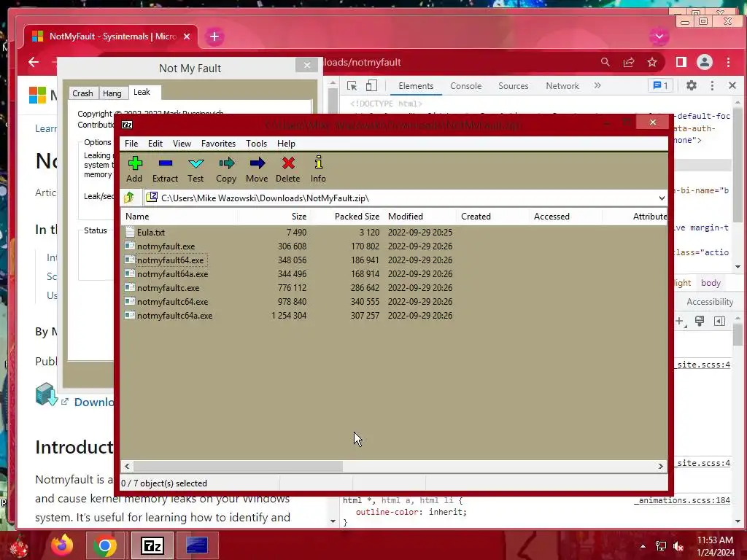This screenshot has height=560, width=747.
Task: Share this page from address bar
Action: [629, 63]
